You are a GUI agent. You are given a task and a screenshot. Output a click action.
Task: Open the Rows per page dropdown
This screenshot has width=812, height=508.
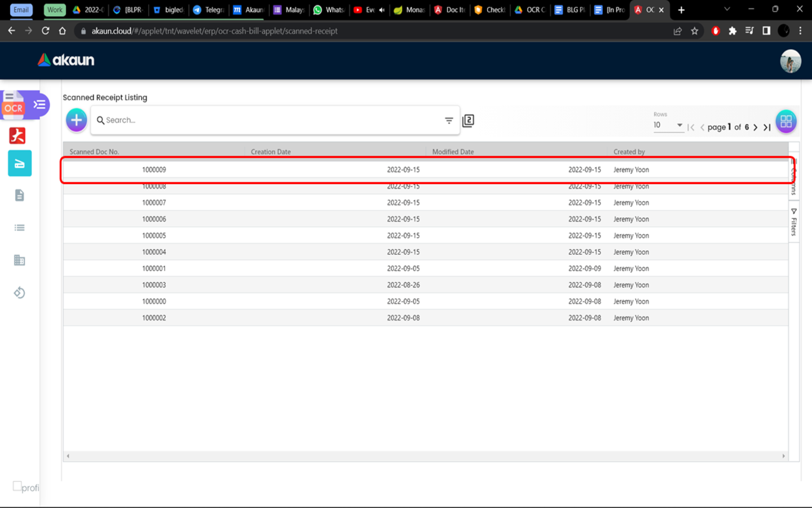pyautogui.click(x=668, y=125)
